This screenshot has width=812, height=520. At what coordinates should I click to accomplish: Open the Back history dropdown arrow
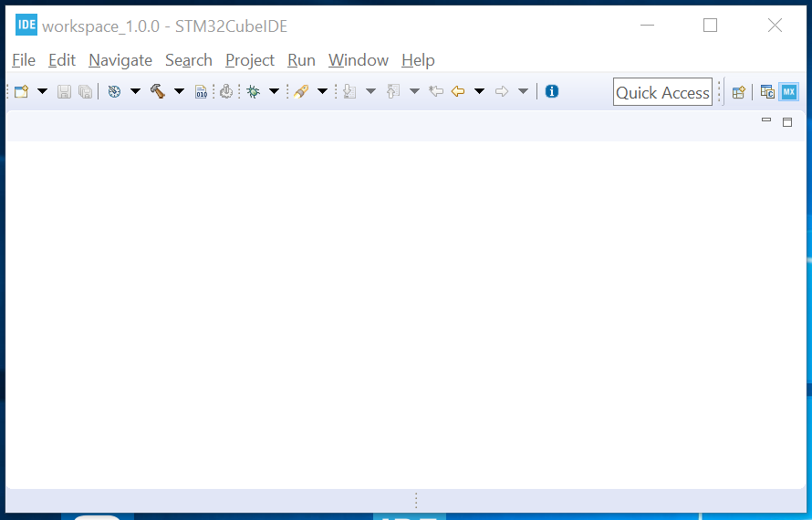pyautogui.click(x=480, y=91)
